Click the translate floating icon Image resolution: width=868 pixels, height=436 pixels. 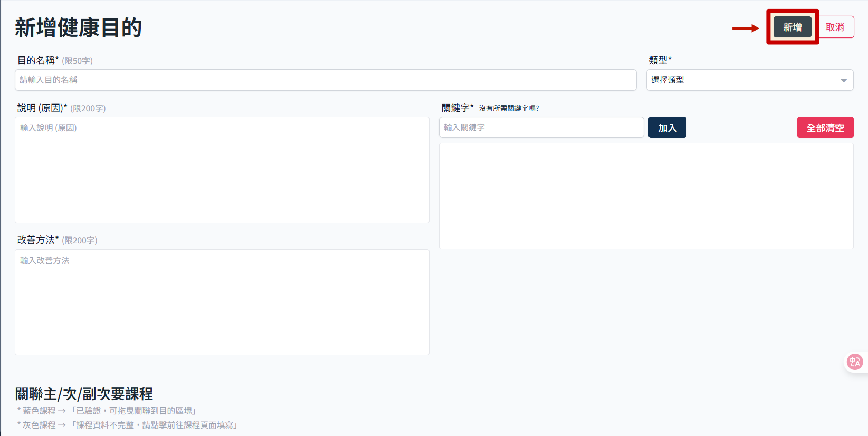pyautogui.click(x=855, y=362)
